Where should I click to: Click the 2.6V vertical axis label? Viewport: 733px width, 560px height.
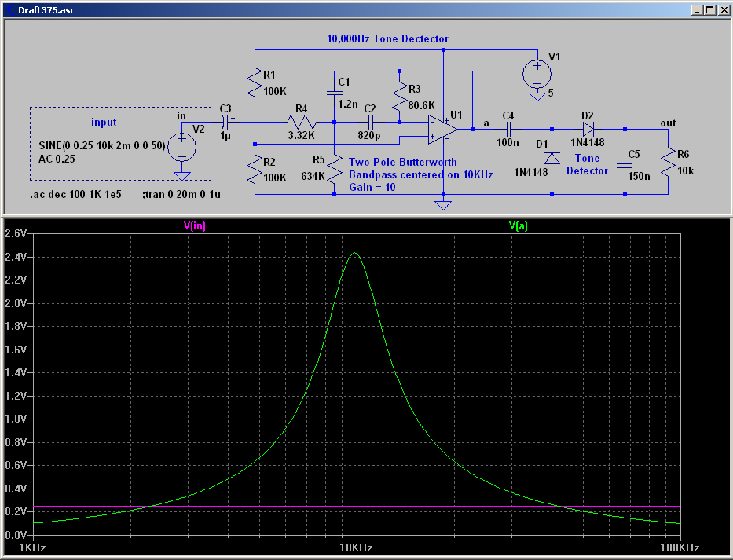click(16, 234)
